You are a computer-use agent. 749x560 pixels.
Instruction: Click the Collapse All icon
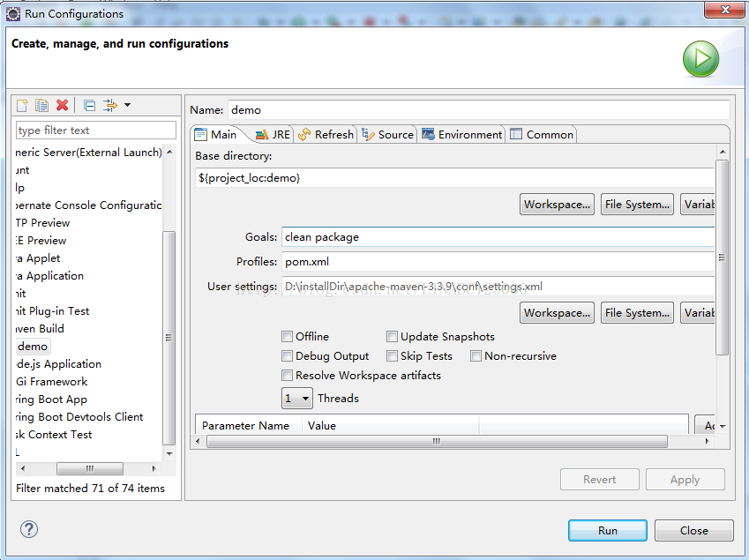pos(89,105)
